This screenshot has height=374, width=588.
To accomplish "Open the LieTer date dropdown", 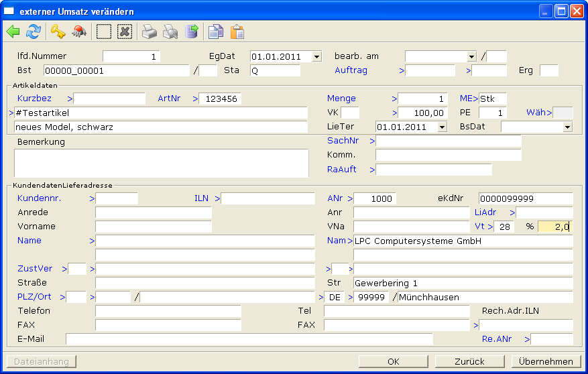I will pos(442,127).
